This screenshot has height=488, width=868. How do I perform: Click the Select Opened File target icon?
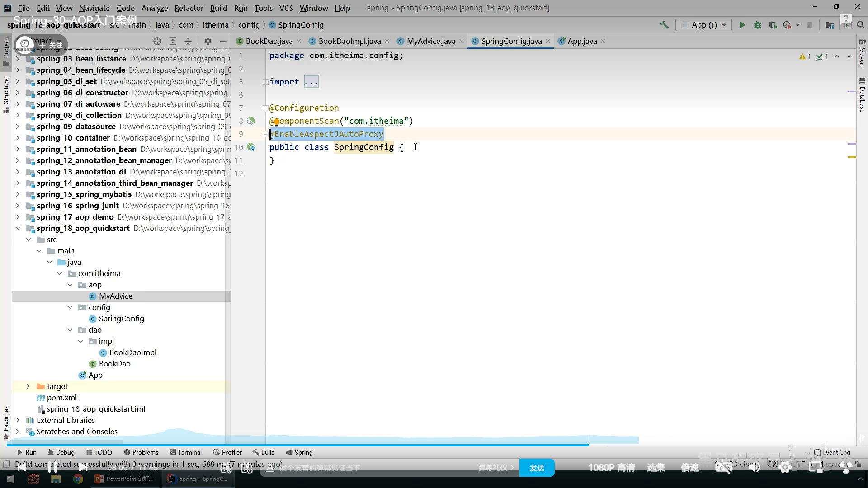[x=157, y=41]
